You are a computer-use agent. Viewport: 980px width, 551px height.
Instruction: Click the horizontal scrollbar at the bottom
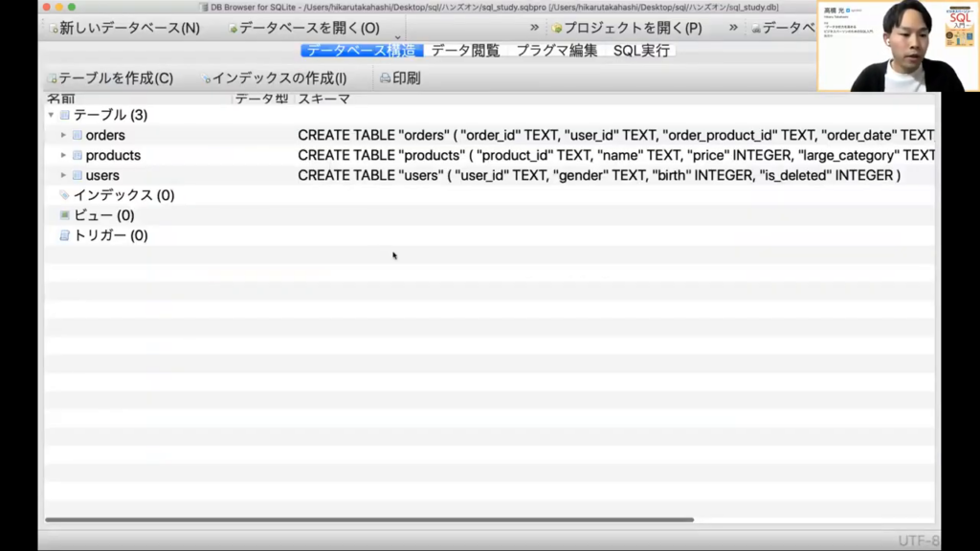[368, 519]
